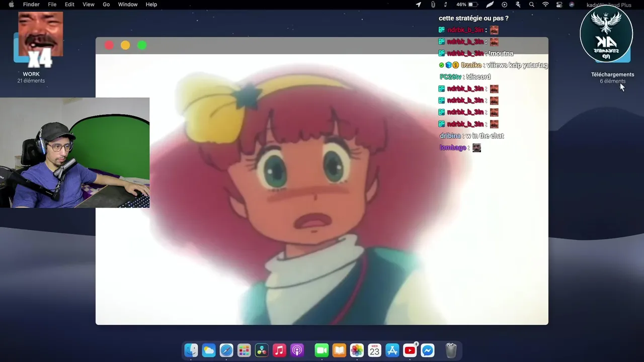Open Control Center in menu bar

559,5
